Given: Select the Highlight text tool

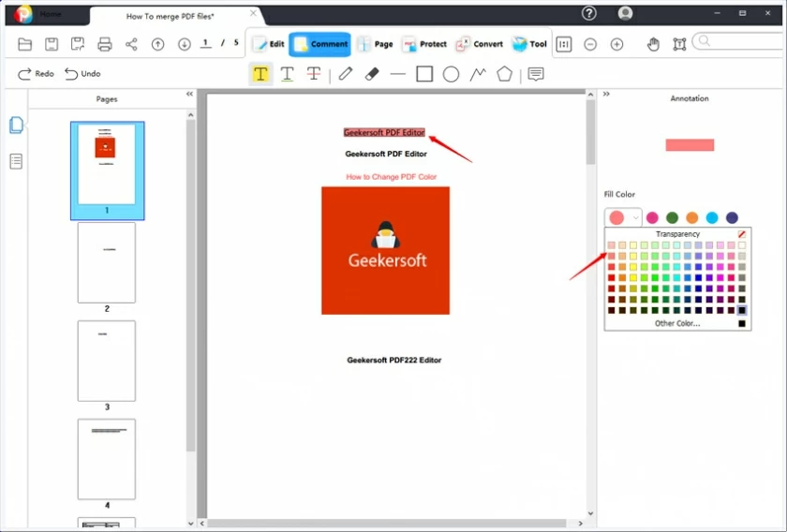Looking at the screenshot, I should coord(260,74).
